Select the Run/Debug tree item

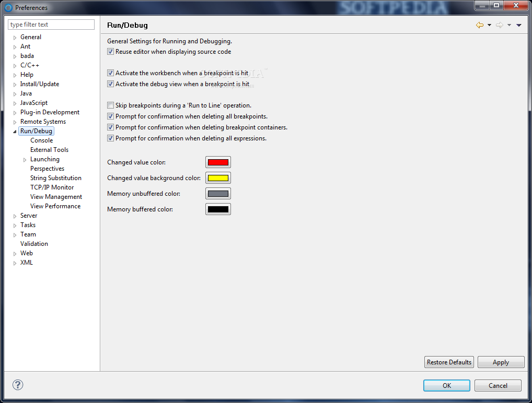[36, 131]
